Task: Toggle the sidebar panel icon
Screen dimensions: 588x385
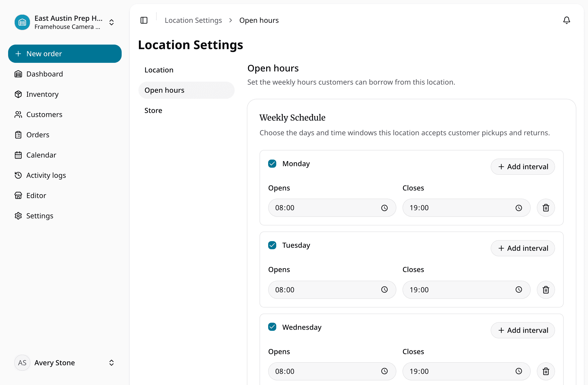Action: (x=144, y=20)
